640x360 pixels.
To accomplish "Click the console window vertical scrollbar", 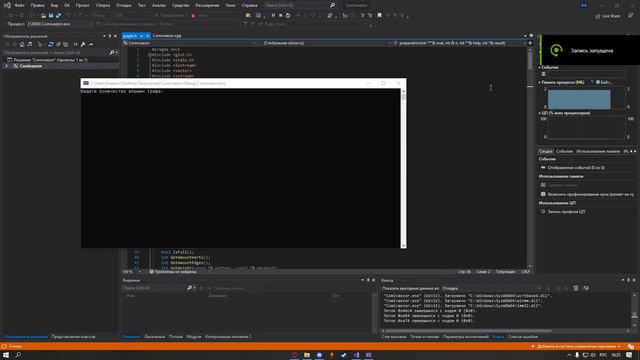I will [x=403, y=168].
